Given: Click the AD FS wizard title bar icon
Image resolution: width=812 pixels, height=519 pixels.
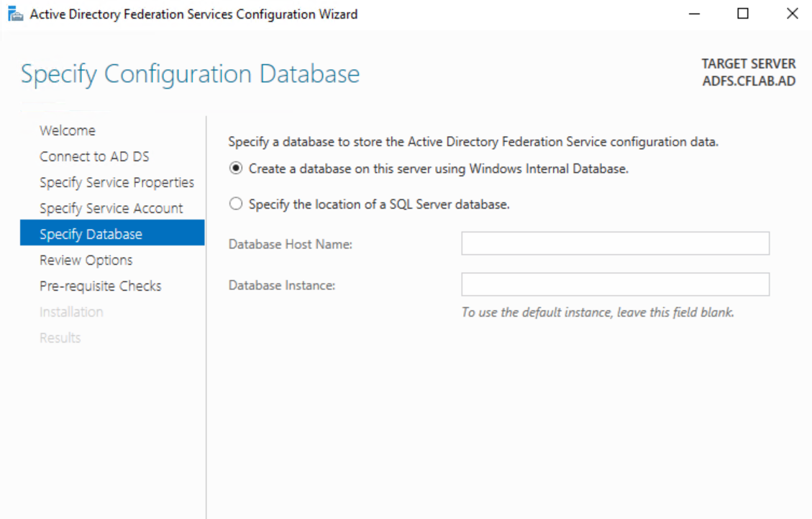Looking at the screenshot, I should click(x=16, y=14).
